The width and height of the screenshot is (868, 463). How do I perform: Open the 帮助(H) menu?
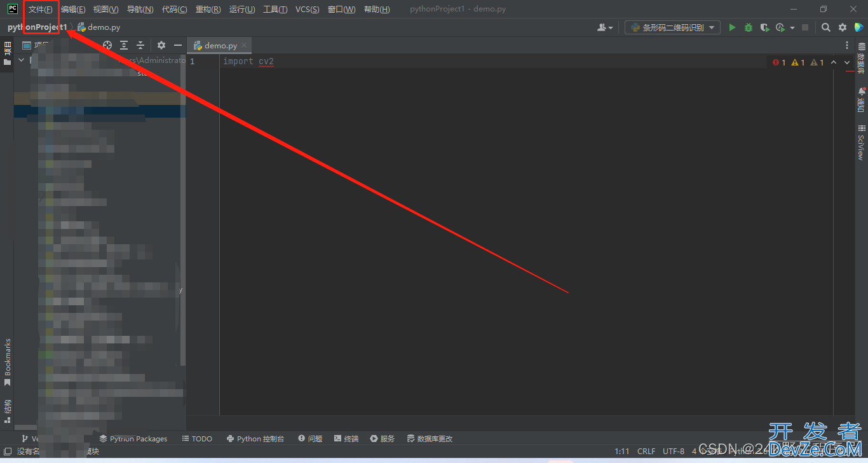[377, 10]
